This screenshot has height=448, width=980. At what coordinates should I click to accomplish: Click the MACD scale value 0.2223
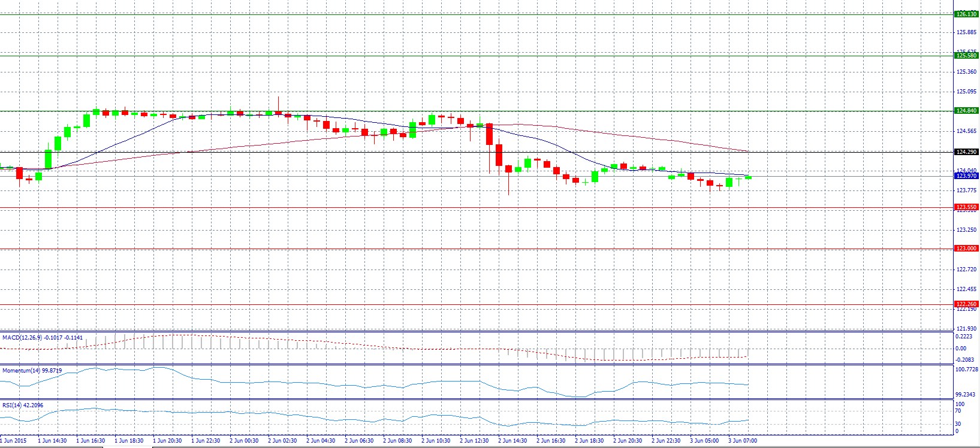pos(964,337)
